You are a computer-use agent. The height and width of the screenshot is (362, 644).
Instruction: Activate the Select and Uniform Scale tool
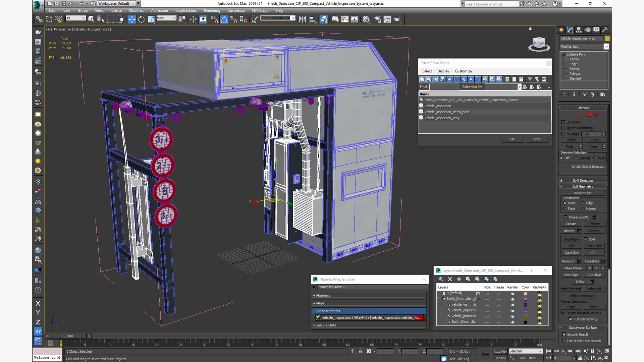[x=151, y=19]
